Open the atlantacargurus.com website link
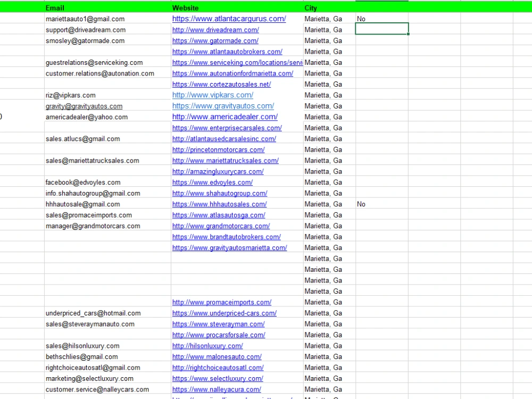 (x=229, y=19)
